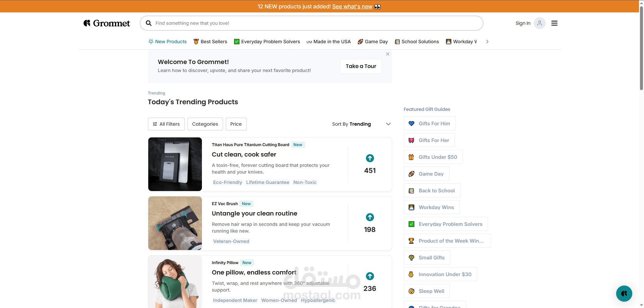Viewport: 644px width, 308px height.
Task: Click the Sleep Well sleepy face icon
Action: click(x=412, y=291)
